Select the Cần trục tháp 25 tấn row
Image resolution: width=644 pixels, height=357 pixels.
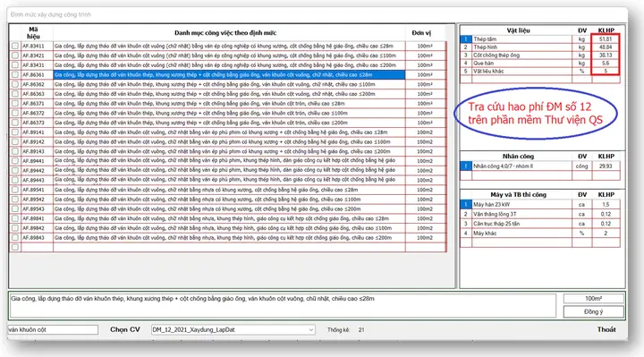pyautogui.click(x=539, y=224)
